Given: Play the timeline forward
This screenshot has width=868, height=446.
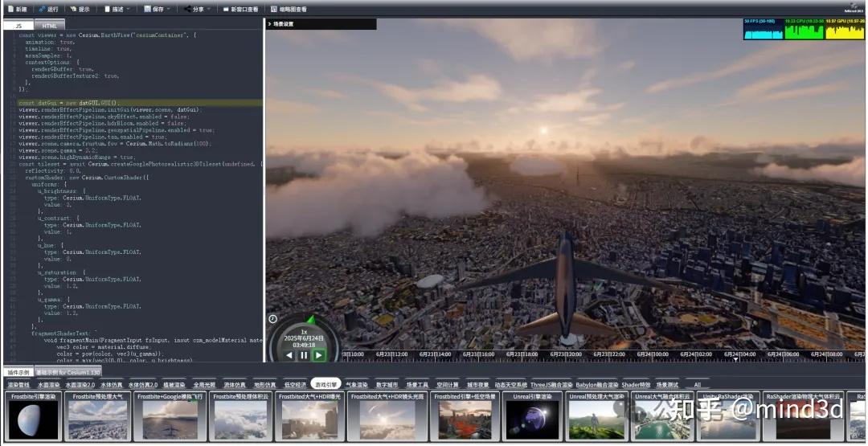Looking at the screenshot, I should pos(319,354).
